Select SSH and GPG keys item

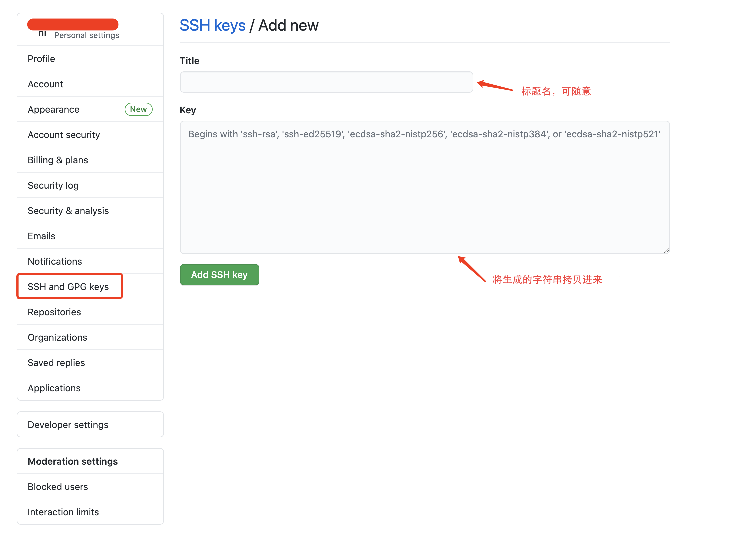click(x=68, y=287)
